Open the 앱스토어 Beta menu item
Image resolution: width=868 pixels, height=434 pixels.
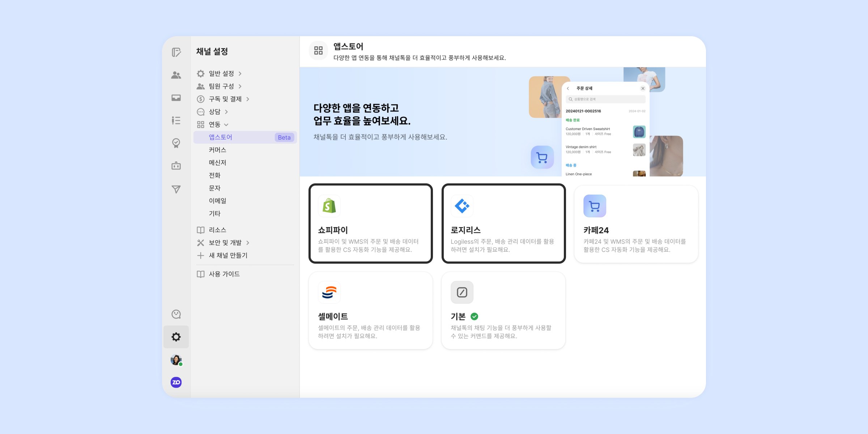point(245,137)
